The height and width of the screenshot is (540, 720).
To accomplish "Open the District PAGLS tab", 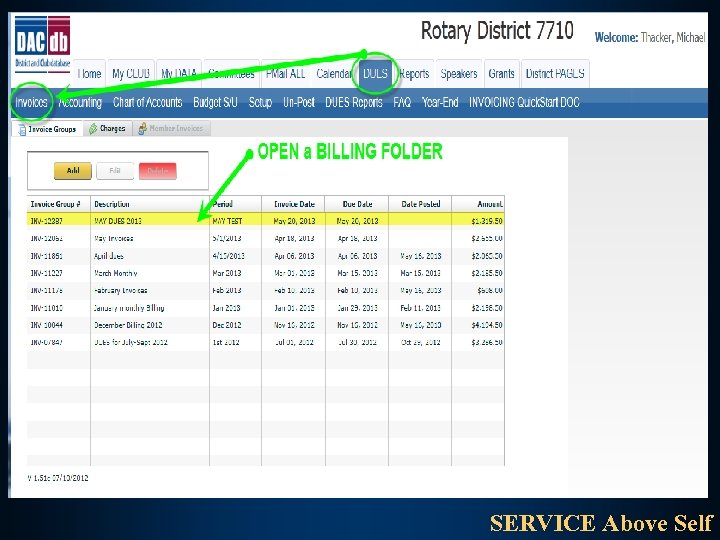I will 555,74.
